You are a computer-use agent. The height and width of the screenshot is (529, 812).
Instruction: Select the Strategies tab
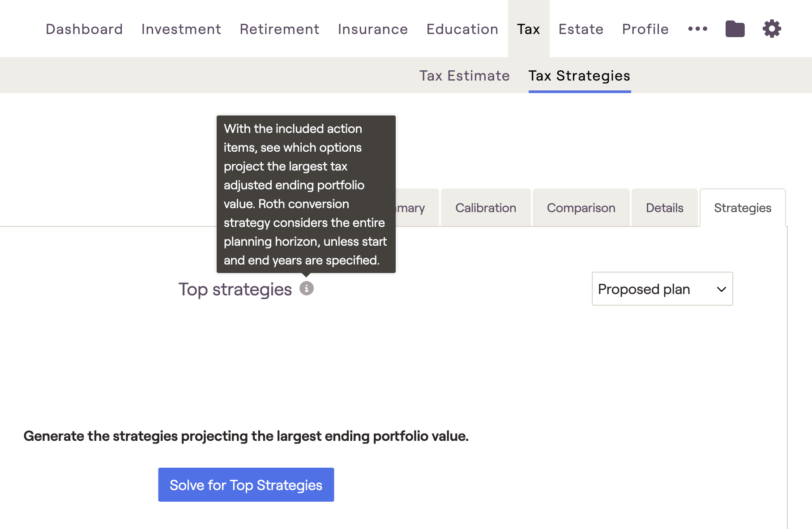click(742, 208)
